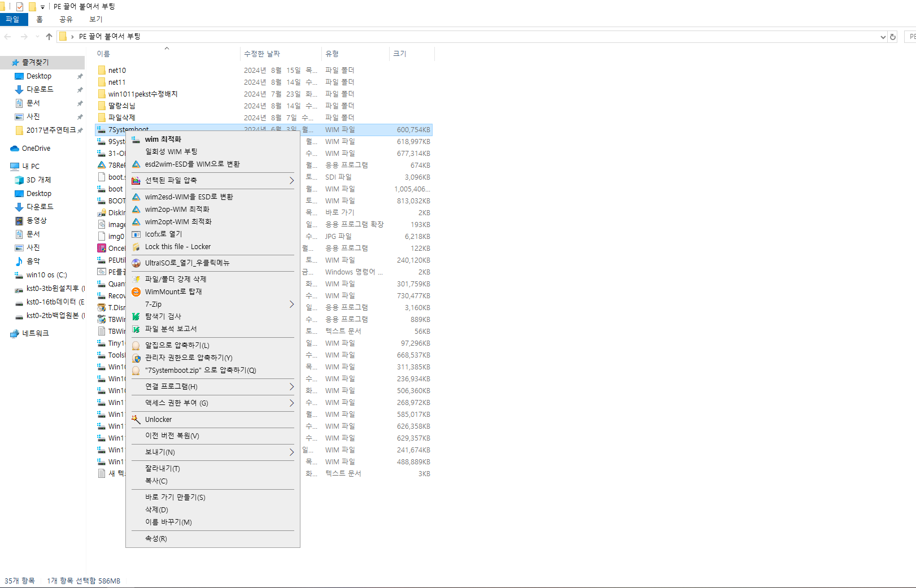Click the esd2wim-ESD를 WIM으로 변환 icon
Image resolution: width=916 pixels, height=588 pixels.
[x=136, y=164]
